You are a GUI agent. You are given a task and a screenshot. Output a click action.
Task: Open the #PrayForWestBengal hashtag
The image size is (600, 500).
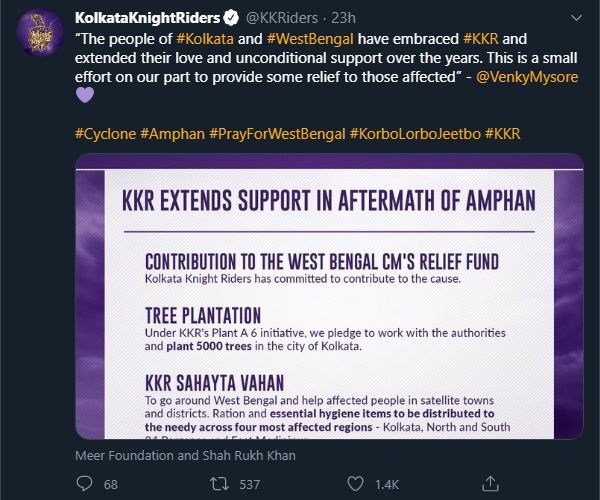tap(277, 134)
